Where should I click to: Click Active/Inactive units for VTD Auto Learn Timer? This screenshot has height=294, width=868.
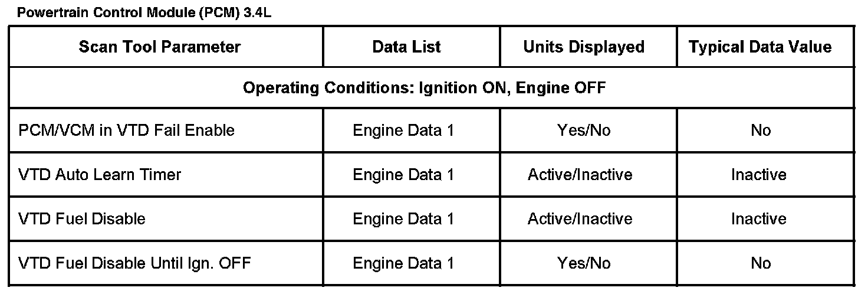click(x=580, y=175)
